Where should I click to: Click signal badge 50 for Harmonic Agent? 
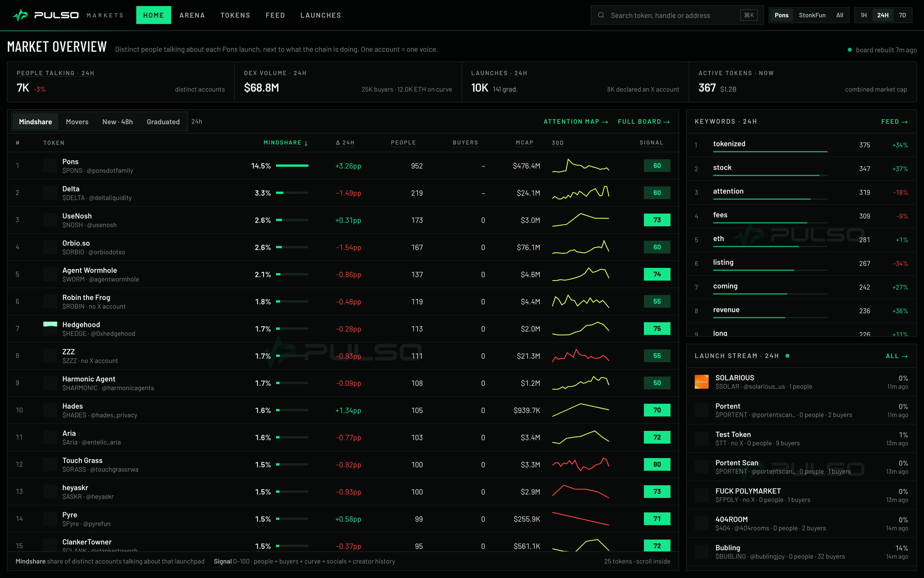click(x=657, y=383)
